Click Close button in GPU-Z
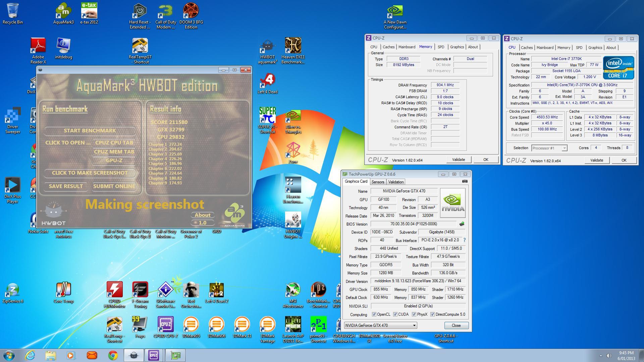Viewport: 644px width, 362px height. click(x=456, y=325)
